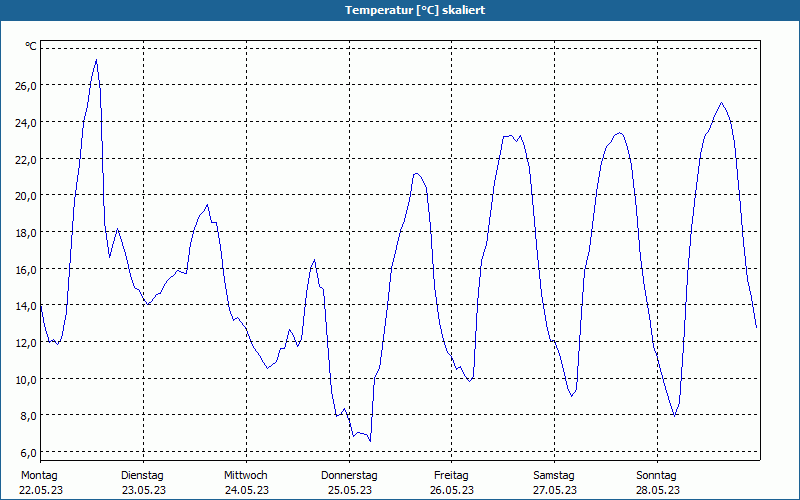
Task: Click the chart title 'Temperatur [°C] skaliert'
Action: point(415,10)
